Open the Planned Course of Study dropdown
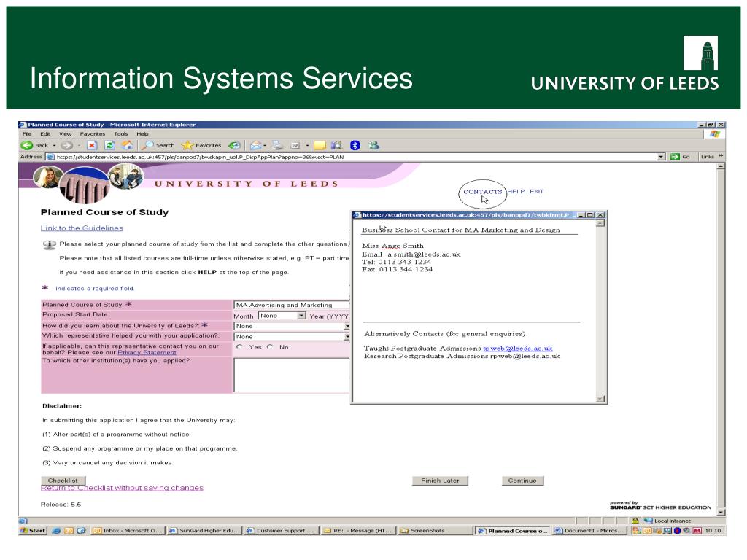 pyautogui.click(x=292, y=305)
